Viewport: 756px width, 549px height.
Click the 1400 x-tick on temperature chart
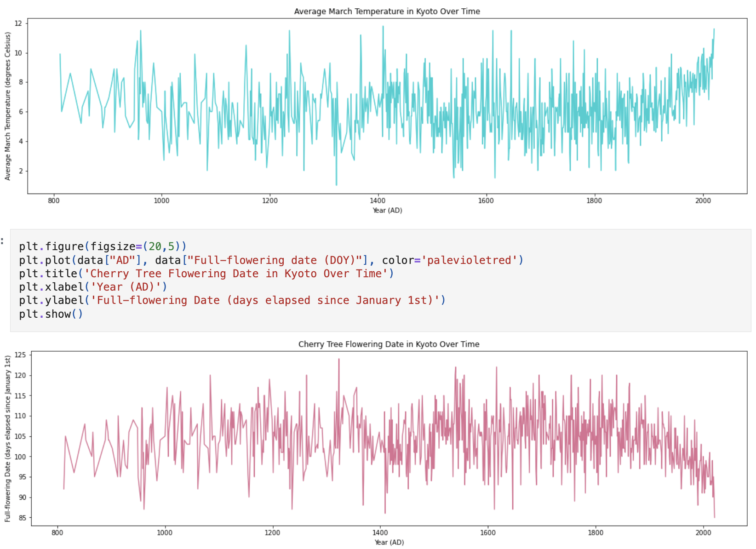378,200
